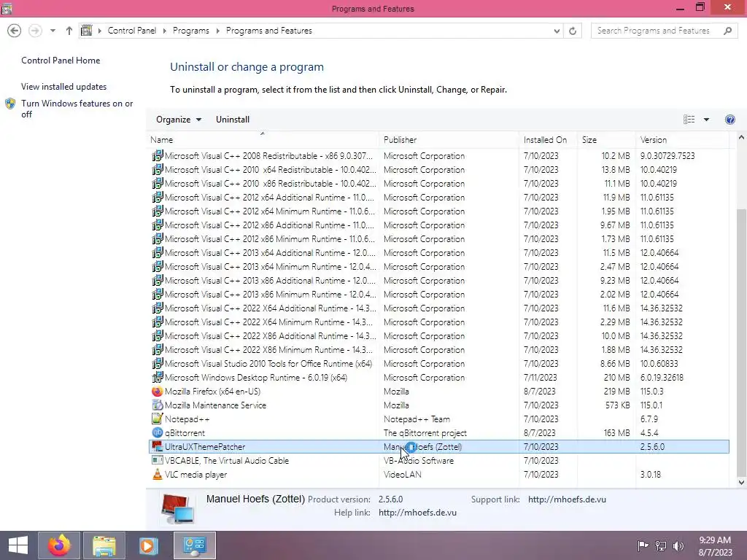This screenshot has width=747, height=560.
Task: Open View installed updates link
Action: click(64, 87)
